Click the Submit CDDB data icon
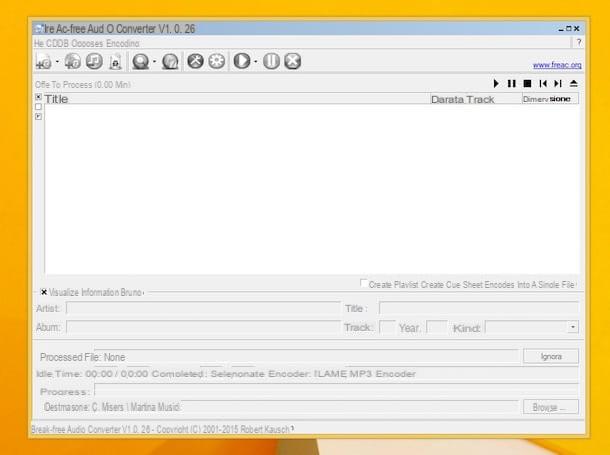The image size is (610, 455). (x=170, y=61)
